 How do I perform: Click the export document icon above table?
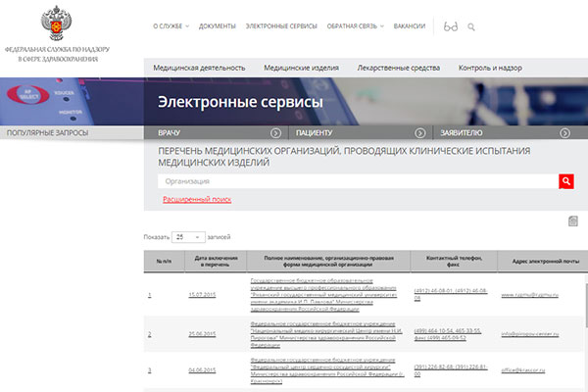coord(573,222)
